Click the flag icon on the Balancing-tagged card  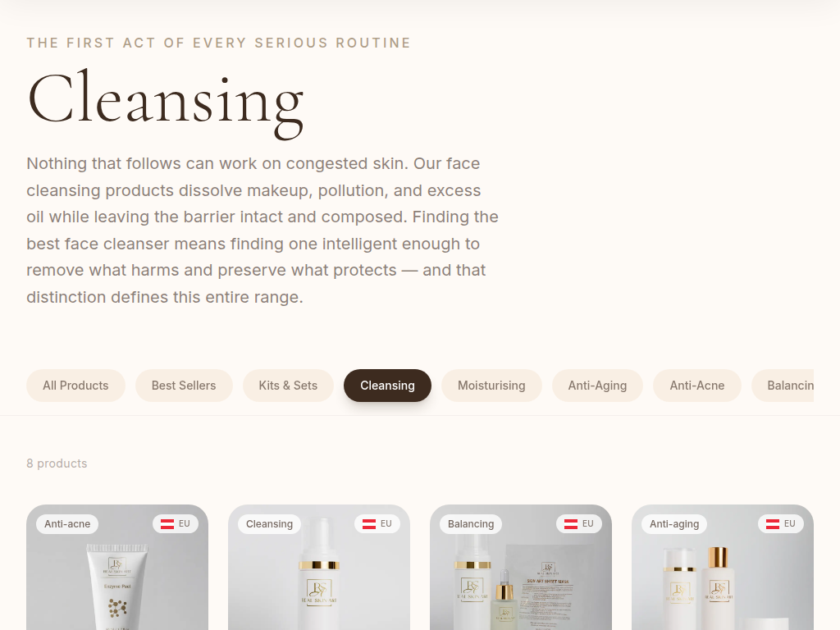(x=571, y=524)
